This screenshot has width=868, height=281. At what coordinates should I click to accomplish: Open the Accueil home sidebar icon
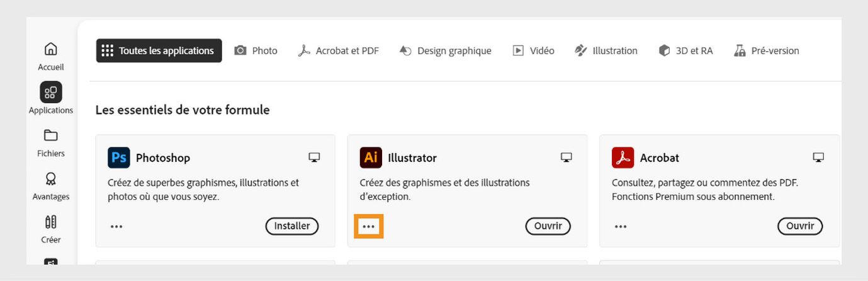[x=50, y=49]
